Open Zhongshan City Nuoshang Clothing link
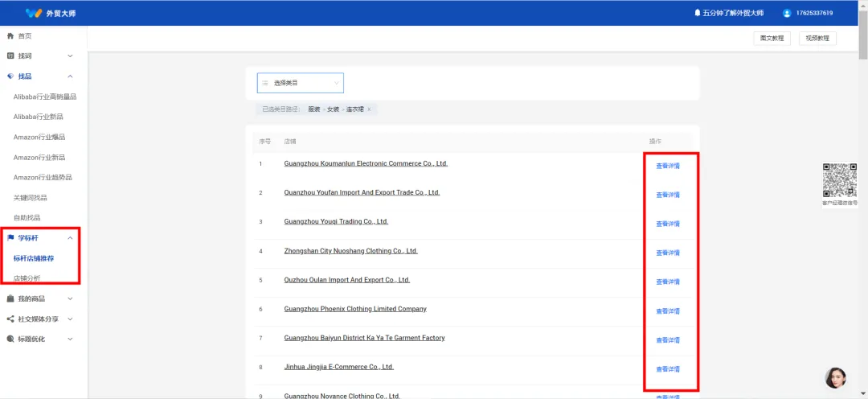 tap(351, 250)
